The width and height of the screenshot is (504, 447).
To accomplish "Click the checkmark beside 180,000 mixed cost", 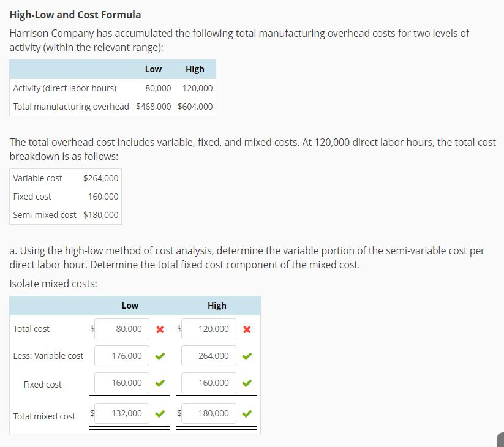I will (x=247, y=414).
